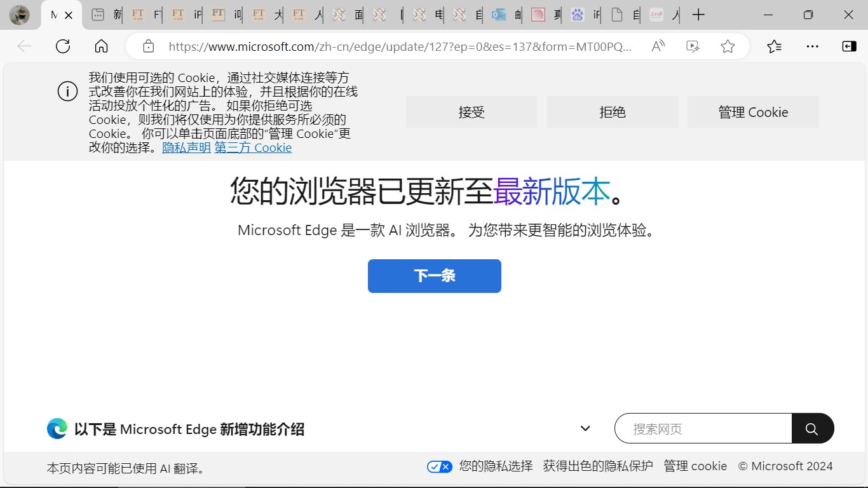Click 以下是 Microsoft Edge 新增功能介绍 text
Screen dimensions: 868x488
click(x=189, y=429)
